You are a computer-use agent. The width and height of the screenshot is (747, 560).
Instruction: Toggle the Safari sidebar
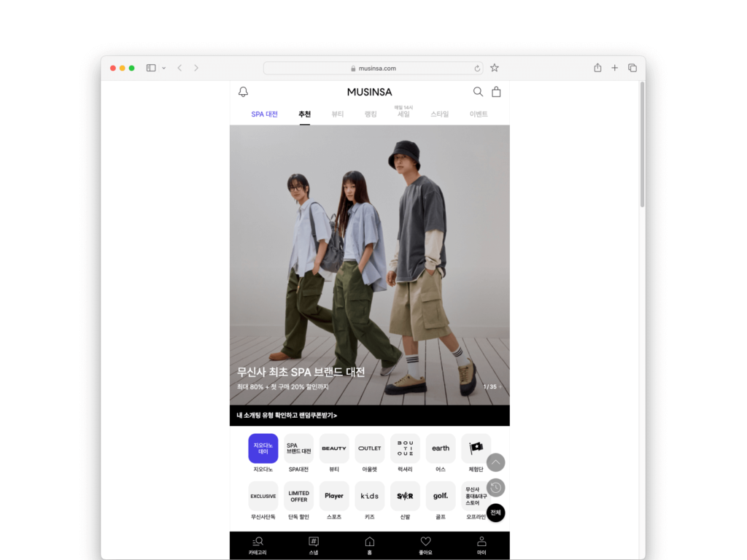pos(151,68)
